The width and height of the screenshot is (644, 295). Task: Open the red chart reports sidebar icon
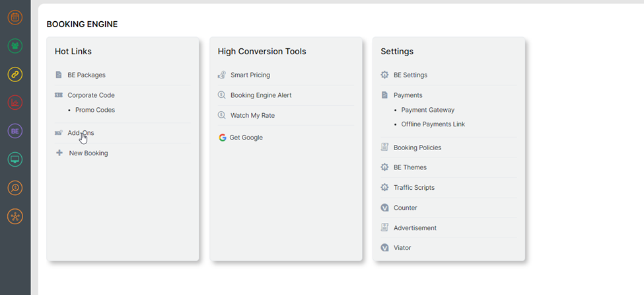[x=15, y=103]
